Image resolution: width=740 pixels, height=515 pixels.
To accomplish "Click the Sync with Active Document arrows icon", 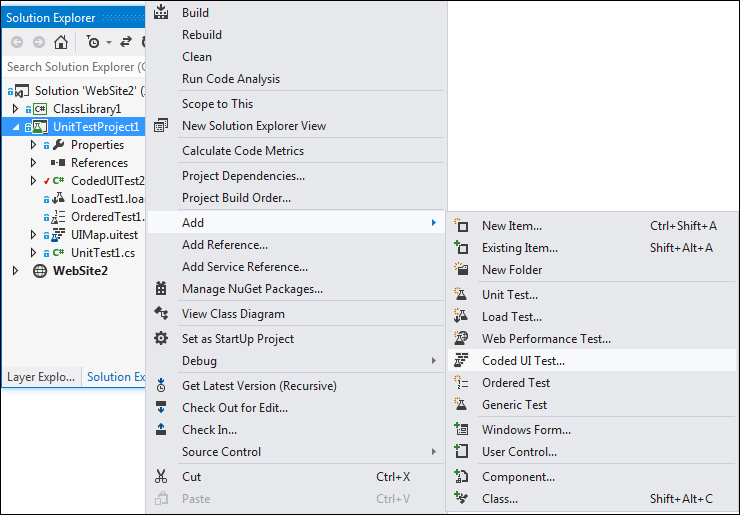I will pos(126,42).
